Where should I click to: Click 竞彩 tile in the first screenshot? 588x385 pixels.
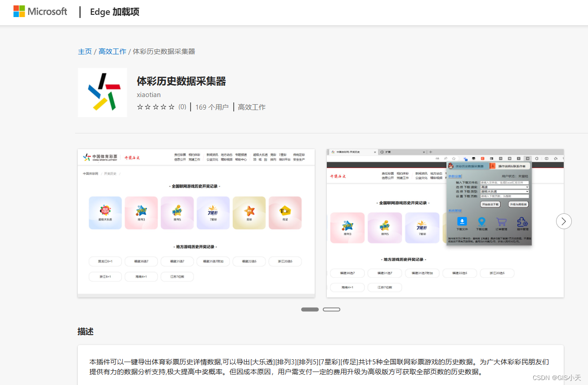point(249,213)
